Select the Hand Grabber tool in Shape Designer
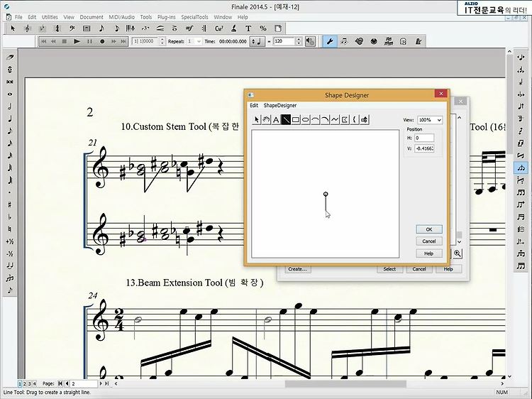This screenshot has height=399, width=532. 266,119
